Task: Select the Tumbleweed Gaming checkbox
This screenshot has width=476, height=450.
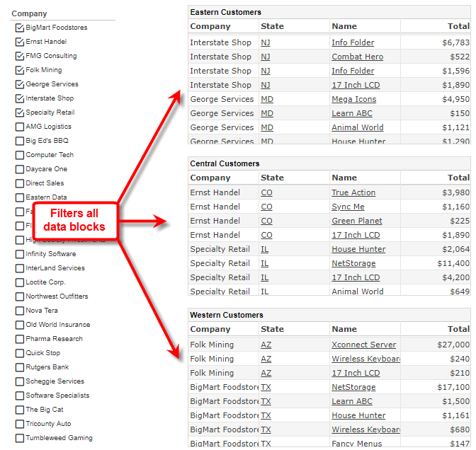Action: [19, 438]
